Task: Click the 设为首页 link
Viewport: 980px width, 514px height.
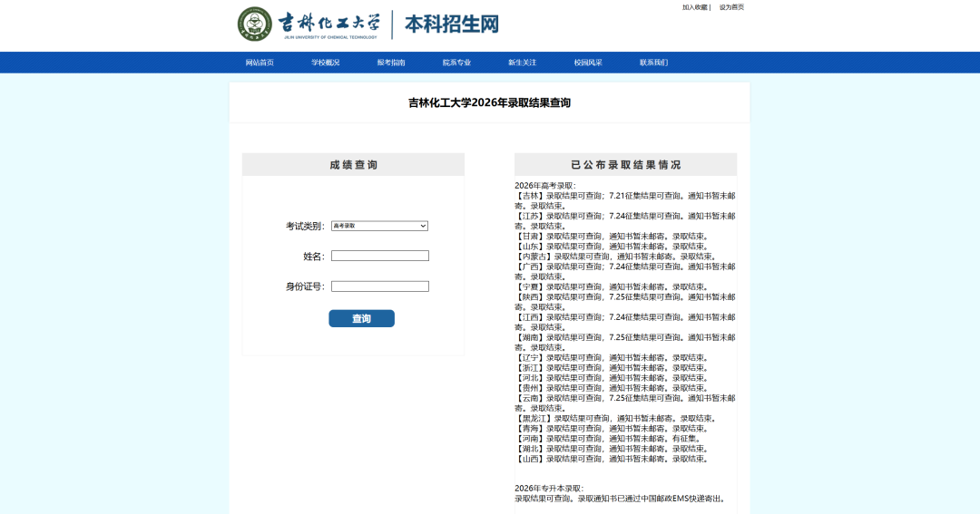Action: pos(731,7)
